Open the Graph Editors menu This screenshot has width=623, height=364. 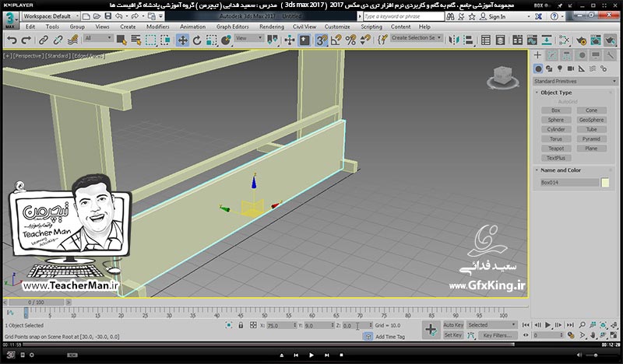tap(232, 26)
